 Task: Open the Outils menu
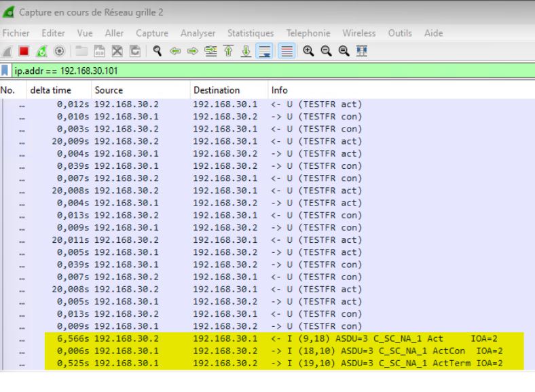(x=400, y=33)
